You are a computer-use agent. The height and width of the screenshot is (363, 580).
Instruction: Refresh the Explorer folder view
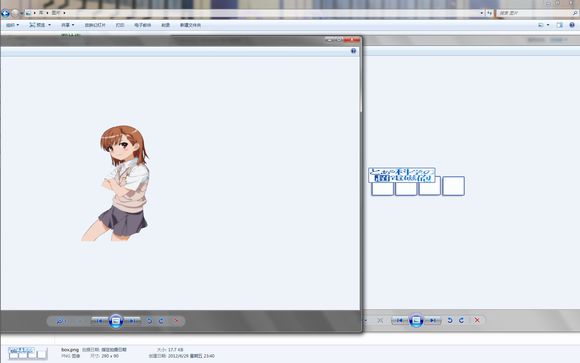(x=489, y=13)
